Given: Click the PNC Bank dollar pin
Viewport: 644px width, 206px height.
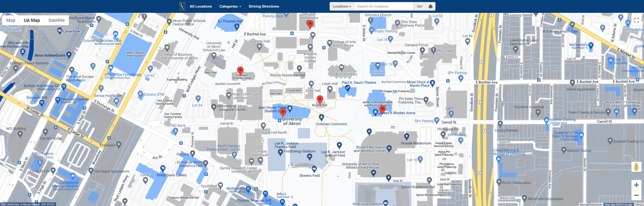Looking at the screenshot, I should point(175,131).
